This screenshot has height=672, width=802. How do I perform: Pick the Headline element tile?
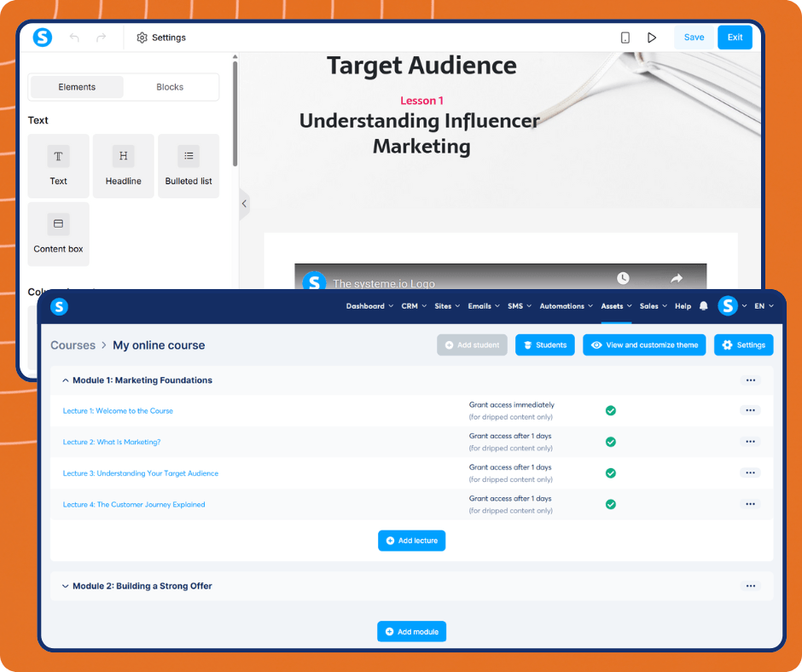tap(123, 165)
